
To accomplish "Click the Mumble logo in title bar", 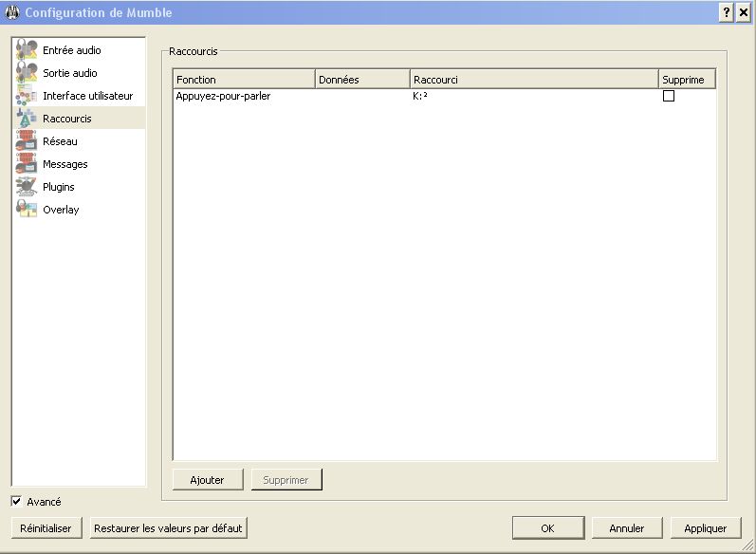I will (x=12, y=12).
